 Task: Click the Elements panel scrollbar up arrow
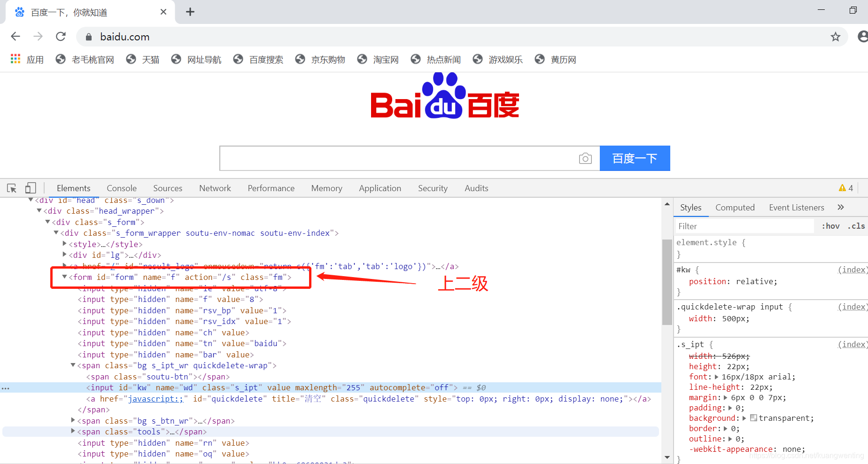point(667,204)
